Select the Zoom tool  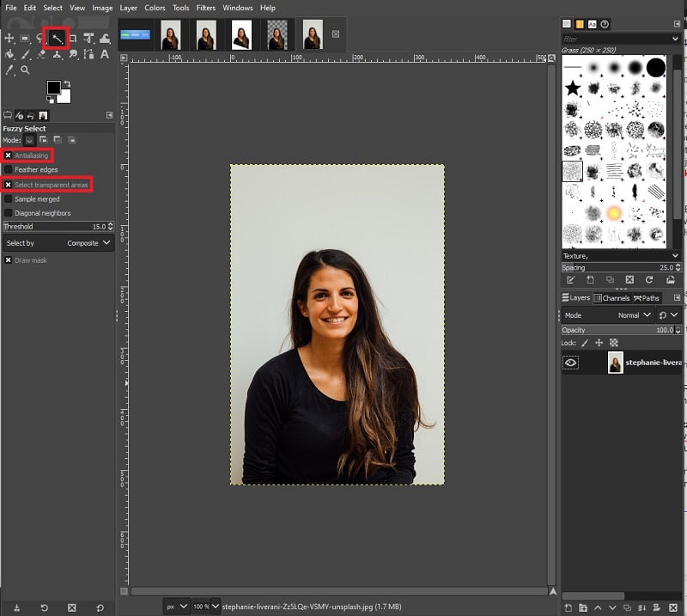(x=26, y=69)
